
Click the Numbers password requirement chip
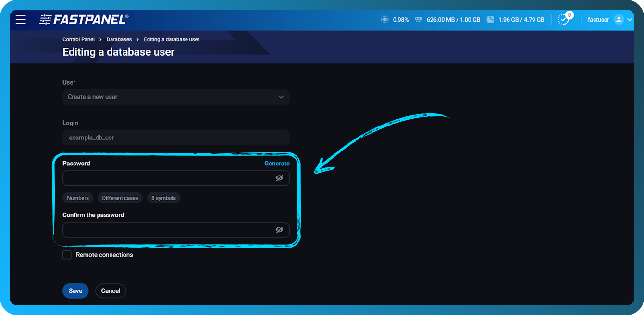pos(77,198)
